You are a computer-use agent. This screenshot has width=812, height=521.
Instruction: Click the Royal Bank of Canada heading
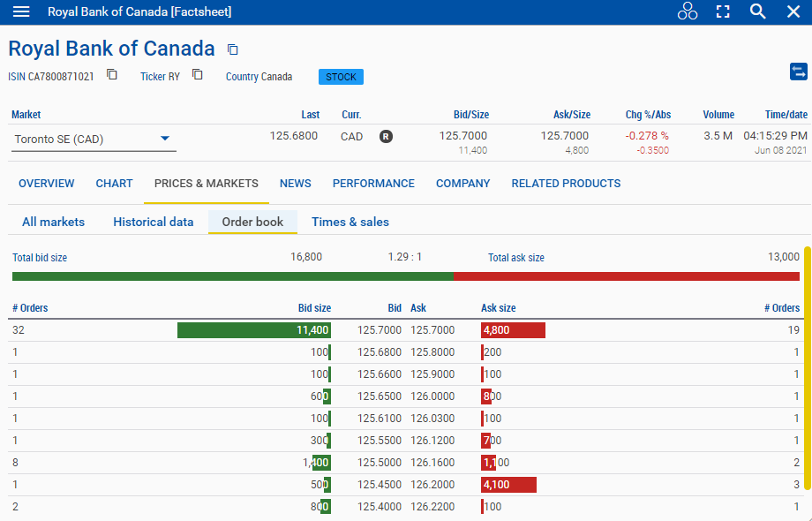[111, 49]
